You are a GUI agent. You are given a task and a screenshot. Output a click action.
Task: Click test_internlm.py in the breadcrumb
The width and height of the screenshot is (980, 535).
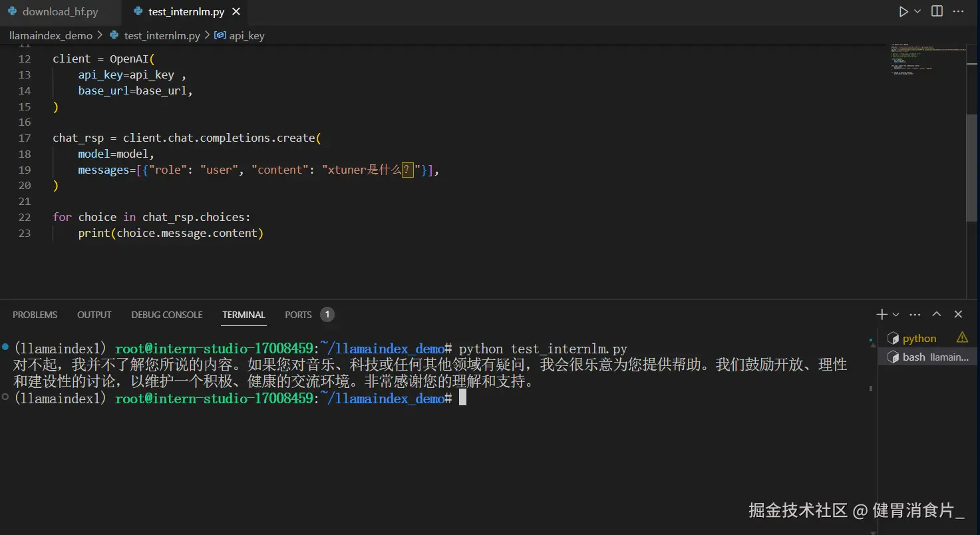162,35
